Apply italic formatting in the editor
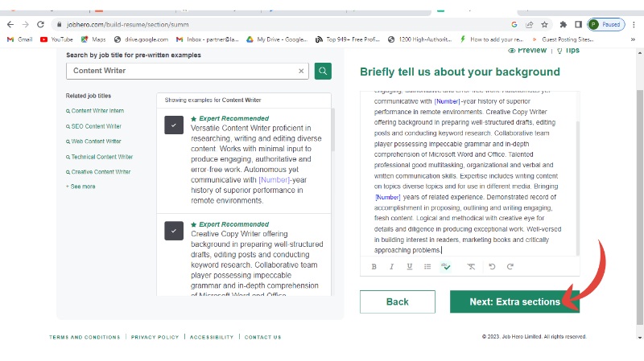The height and width of the screenshot is (361, 644). pyautogui.click(x=391, y=267)
